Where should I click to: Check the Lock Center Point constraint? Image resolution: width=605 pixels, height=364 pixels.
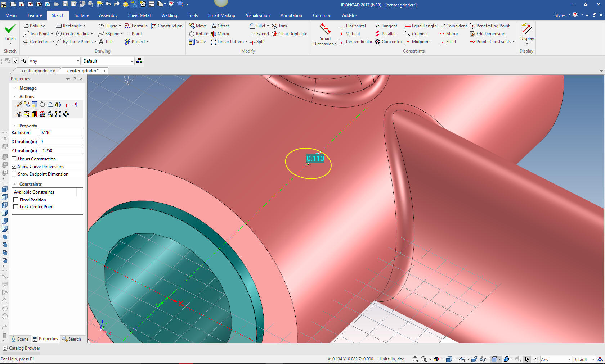[x=16, y=207]
